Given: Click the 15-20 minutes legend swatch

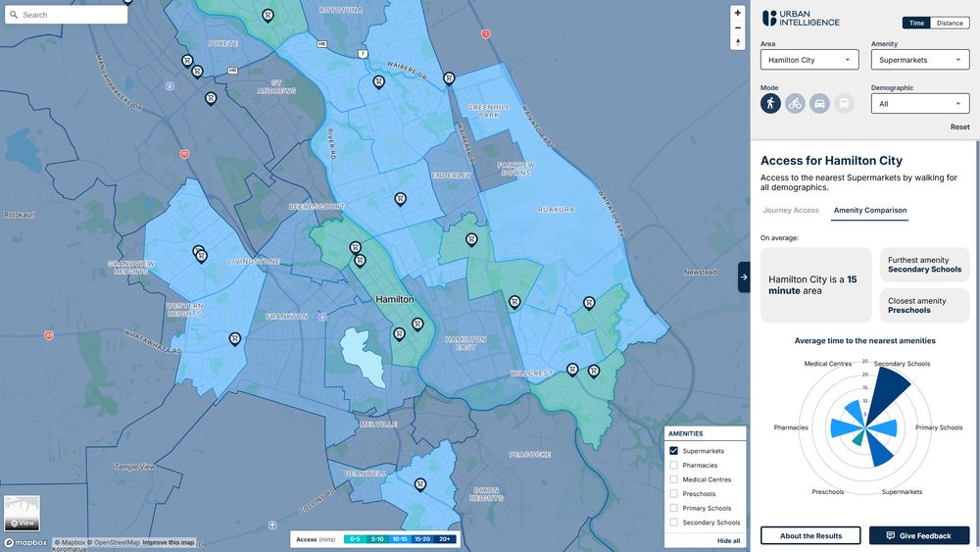Looking at the screenshot, I should (x=422, y=539).
